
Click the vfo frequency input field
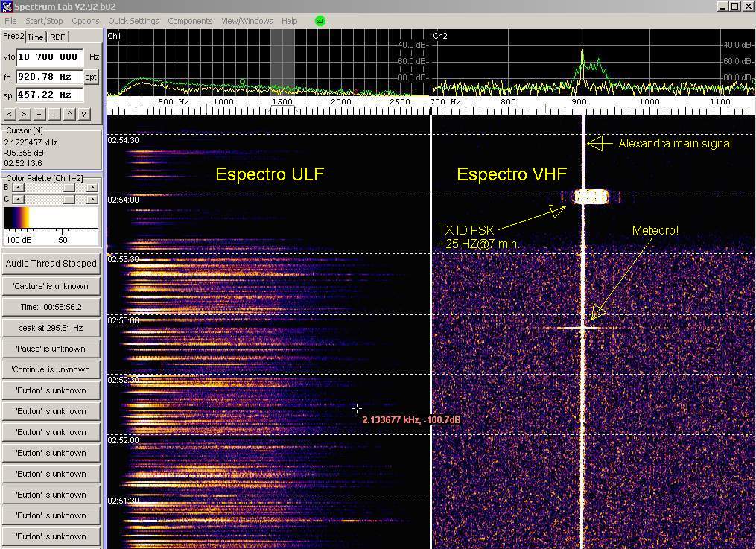(49, 57)
